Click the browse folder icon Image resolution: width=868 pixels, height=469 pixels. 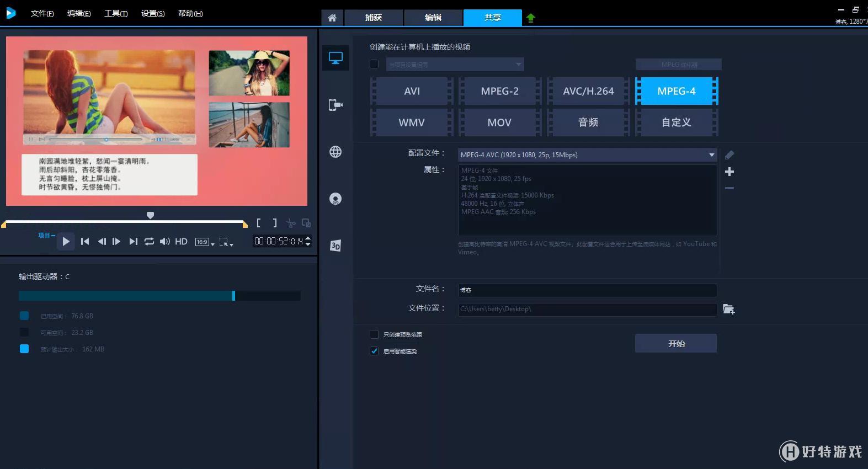click(729, 309)
